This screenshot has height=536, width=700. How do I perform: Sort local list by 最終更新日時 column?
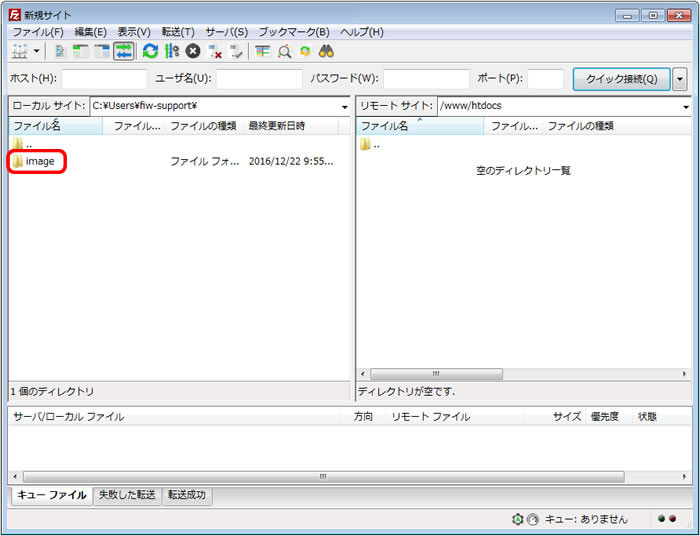tap(292, 126)
